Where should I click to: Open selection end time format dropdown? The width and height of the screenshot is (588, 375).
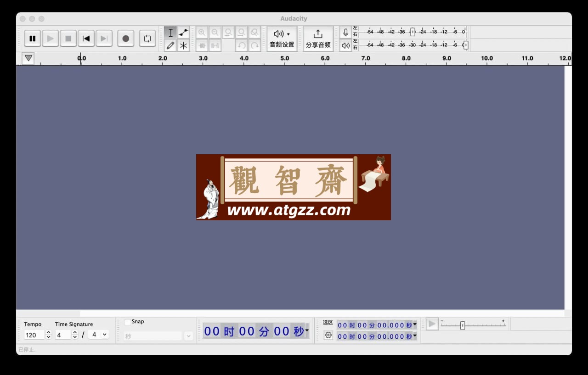[x=415, y=336]
